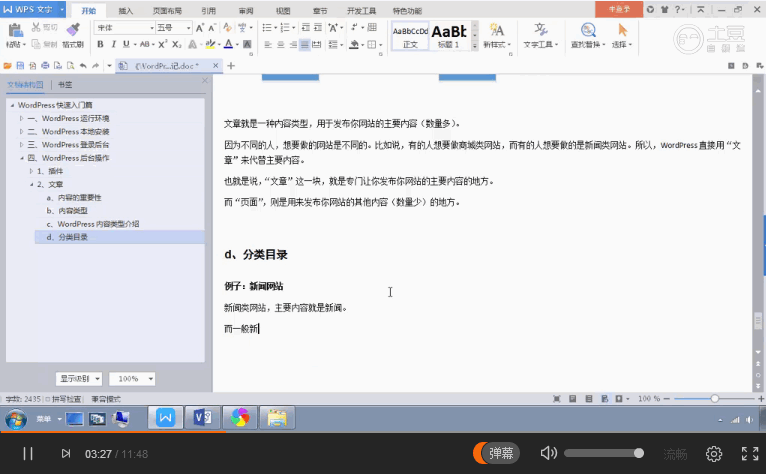
Task: Apply subscript X₂ formatting
Action: pyautogui.click(x=177, y=44)
